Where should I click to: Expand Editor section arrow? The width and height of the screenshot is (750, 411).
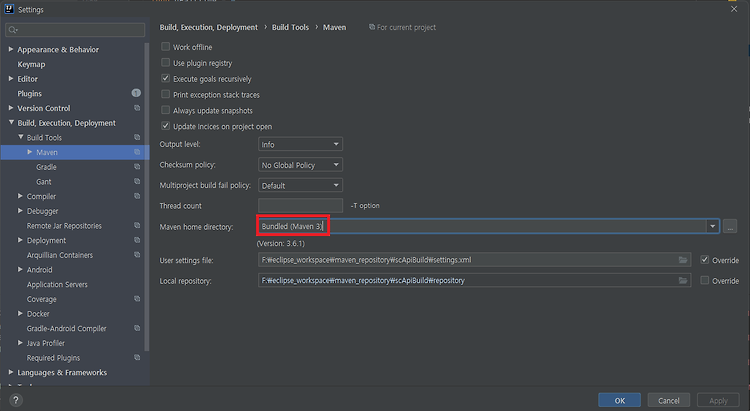coord(11,78)
